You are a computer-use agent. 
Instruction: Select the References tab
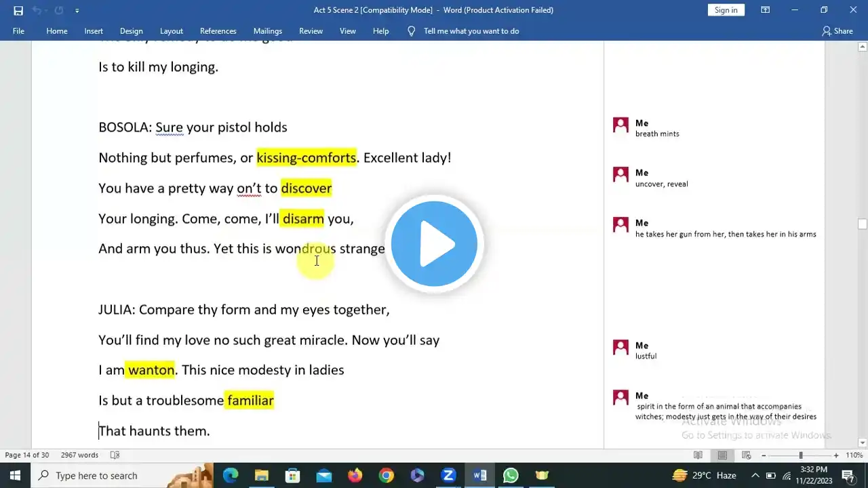click(x=218, y=31)
